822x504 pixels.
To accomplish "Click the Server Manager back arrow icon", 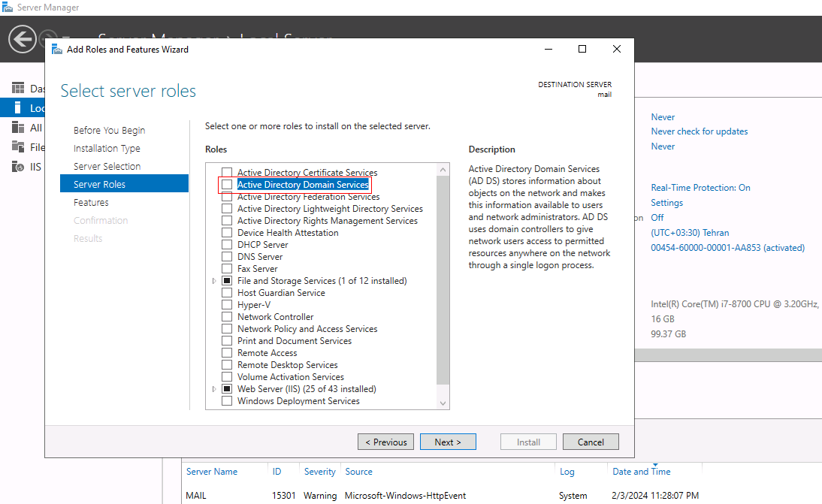I will point(23,39).
